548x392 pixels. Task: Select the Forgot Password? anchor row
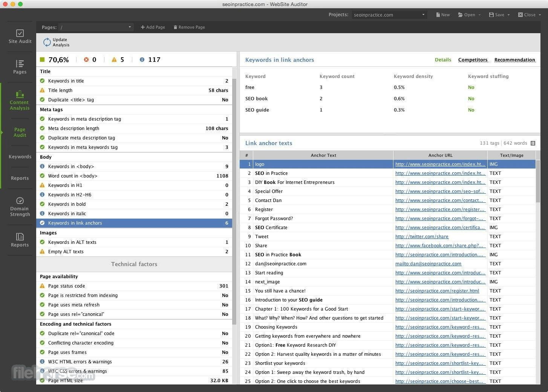point(387,219)
